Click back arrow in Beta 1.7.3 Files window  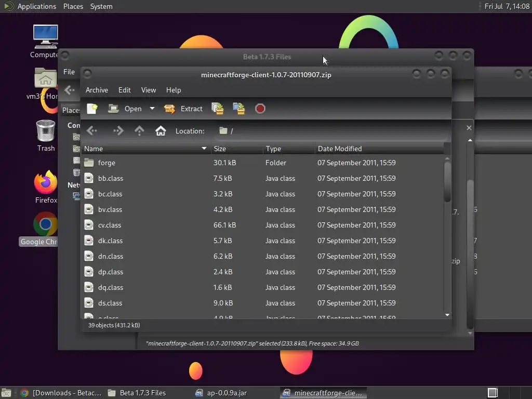coord(69,90)
